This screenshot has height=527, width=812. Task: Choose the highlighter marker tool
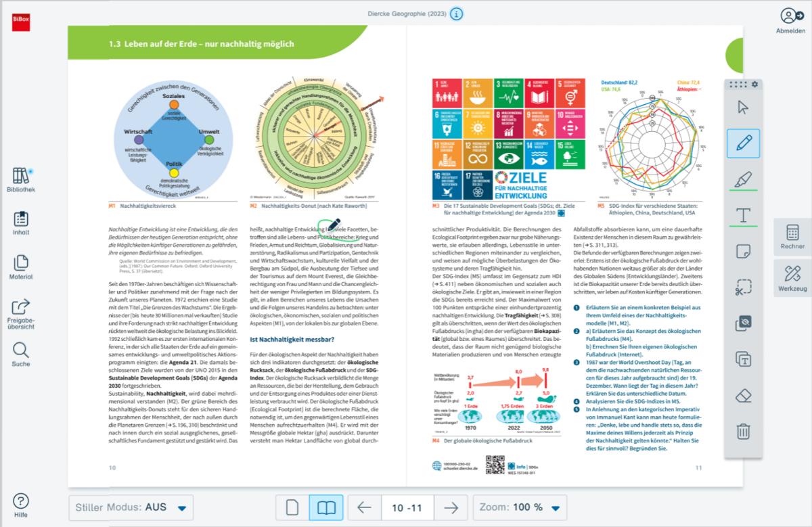[743, 179]
